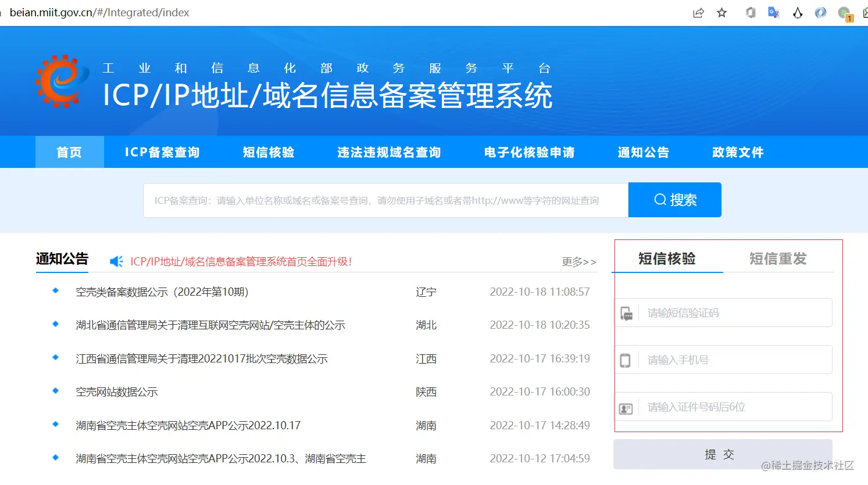Click the phone icon beside mobile number field
Image resolution: width=868 pixels, height=485 pixels.
coord(625,361)
